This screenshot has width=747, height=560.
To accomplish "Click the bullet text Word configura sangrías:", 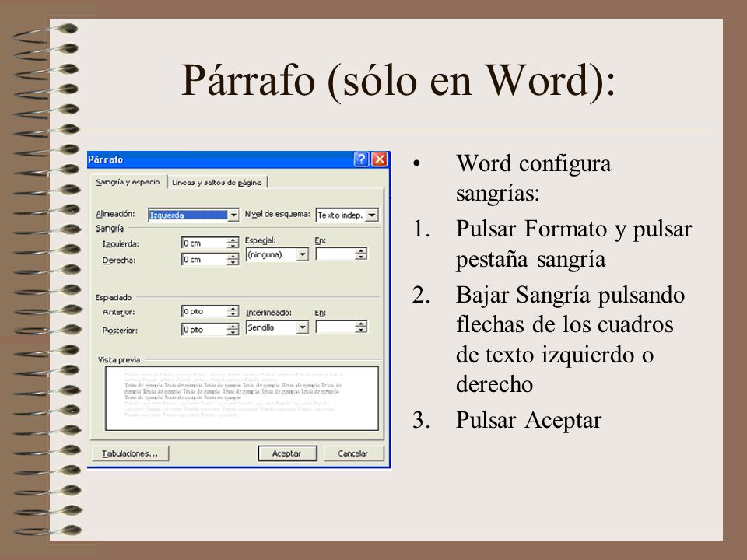I will 534,178.
